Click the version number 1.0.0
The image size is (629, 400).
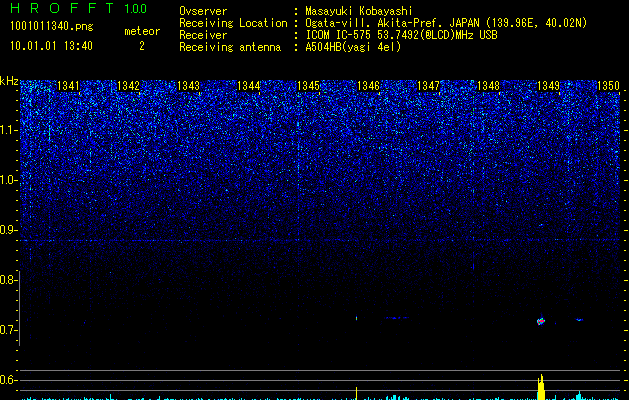(135, 8)
